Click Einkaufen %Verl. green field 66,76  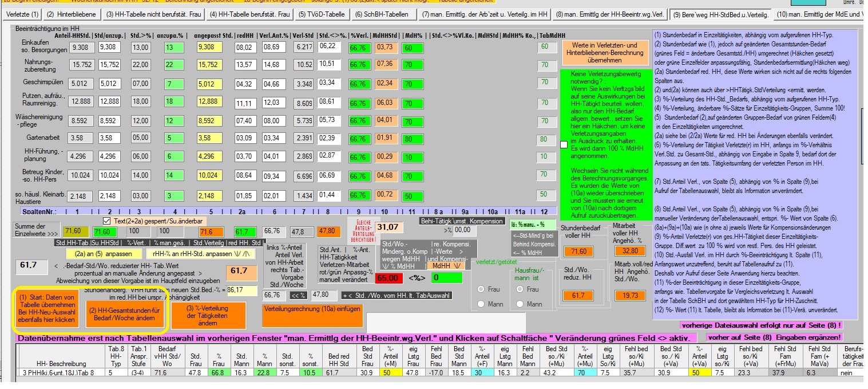point(359,47)
